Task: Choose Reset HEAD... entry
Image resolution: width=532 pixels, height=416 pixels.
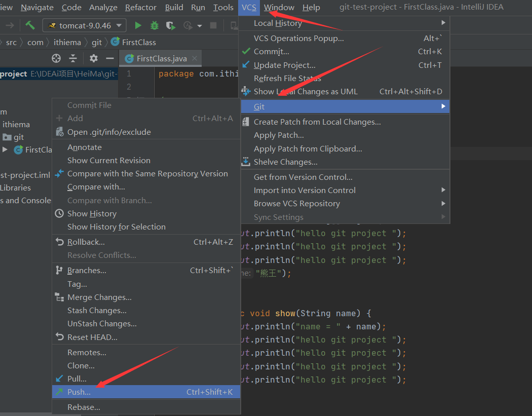Action: pos(146,337)
